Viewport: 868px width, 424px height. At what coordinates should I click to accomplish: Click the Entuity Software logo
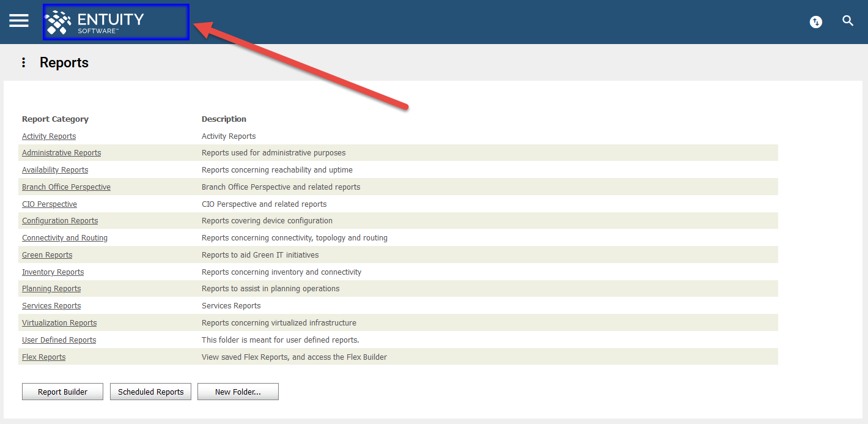[95, 22]
